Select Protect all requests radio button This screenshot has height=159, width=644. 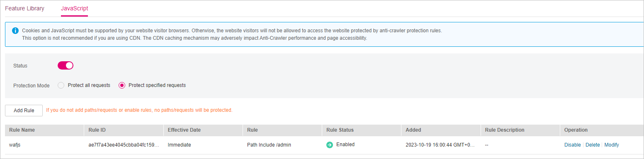[x=61, y=85]
